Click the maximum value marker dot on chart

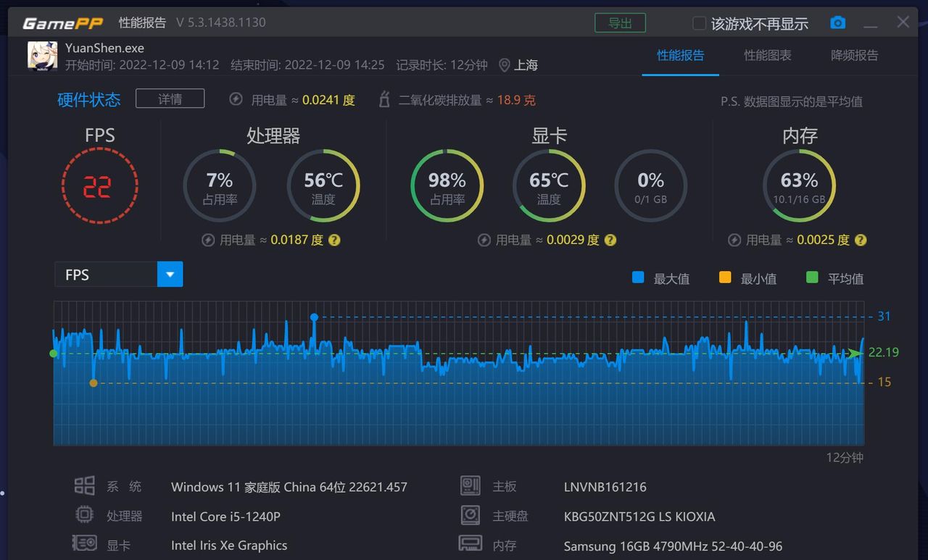click(x=314, y=317)
